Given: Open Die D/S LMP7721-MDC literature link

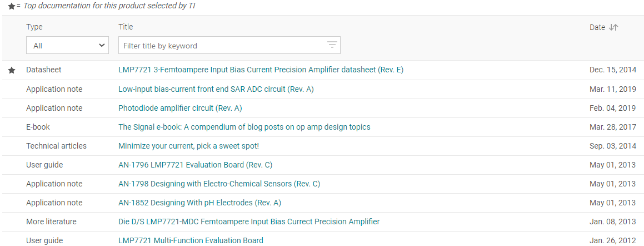Looking at the screenshot, I should coord(249,222).
